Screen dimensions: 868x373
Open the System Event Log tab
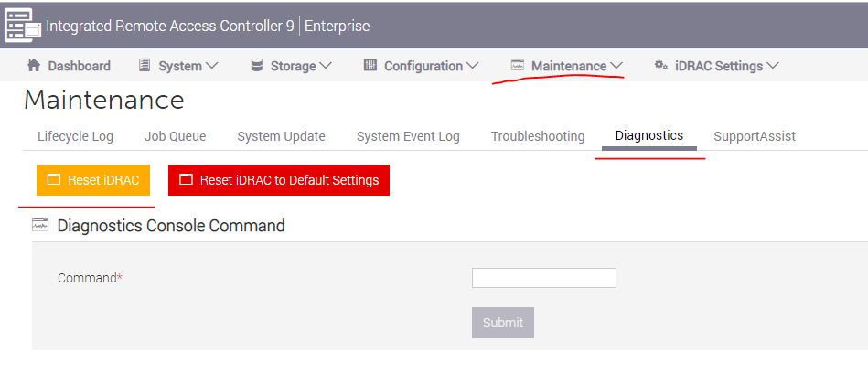click(x=408, y=136)
